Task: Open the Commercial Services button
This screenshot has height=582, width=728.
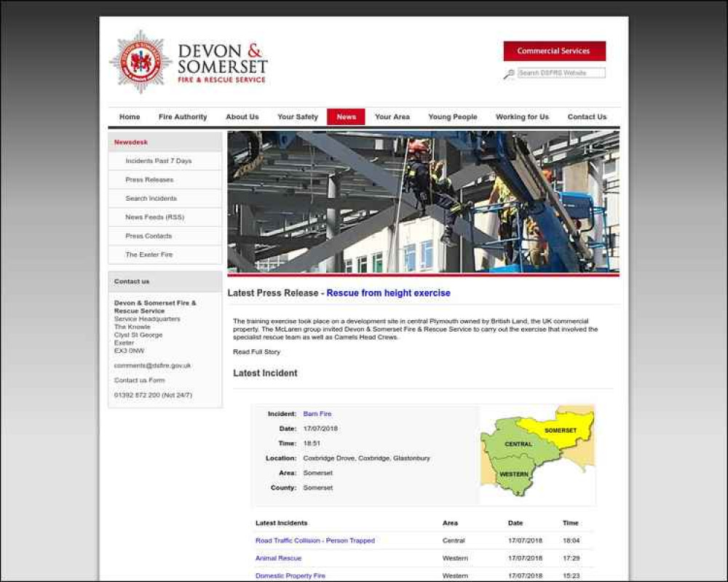Action: click(554, 51)
